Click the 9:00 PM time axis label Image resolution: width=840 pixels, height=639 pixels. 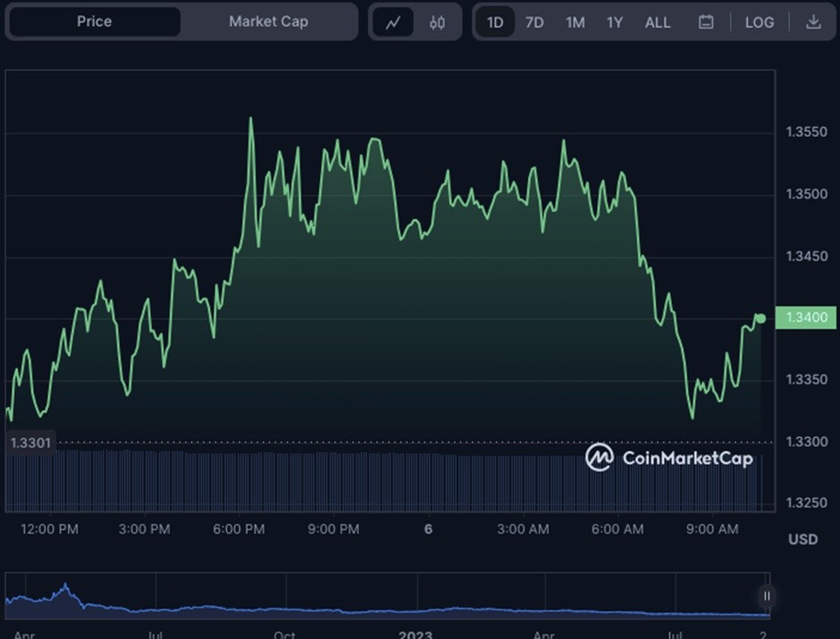[333, 529]
